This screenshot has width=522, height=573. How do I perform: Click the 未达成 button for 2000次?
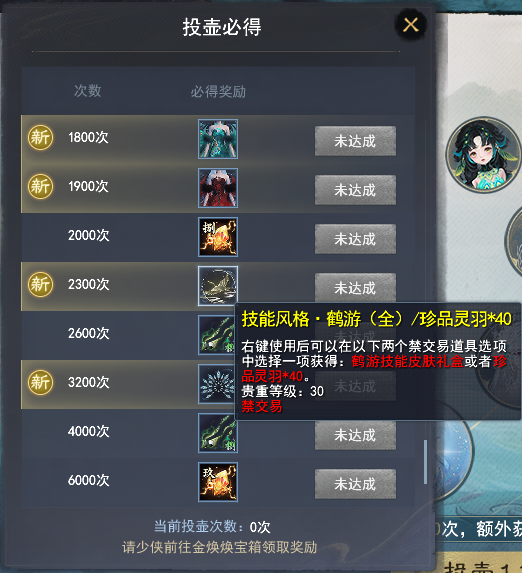click(355, 239)
